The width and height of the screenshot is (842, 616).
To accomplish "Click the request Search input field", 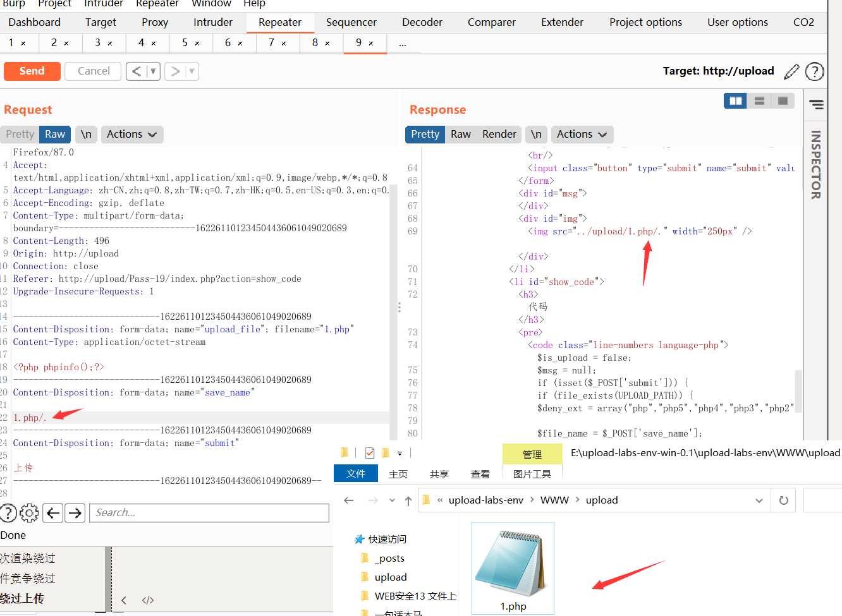I will click(209, 513).
